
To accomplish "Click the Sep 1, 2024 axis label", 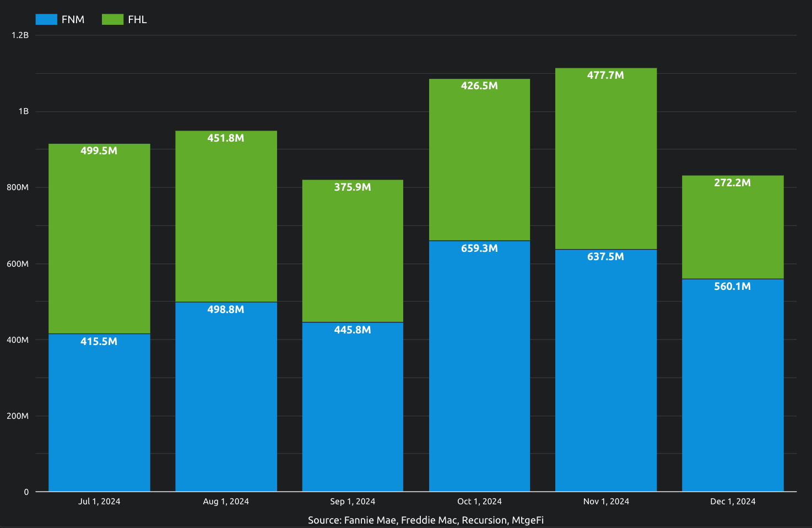I will tap(353, 502).
